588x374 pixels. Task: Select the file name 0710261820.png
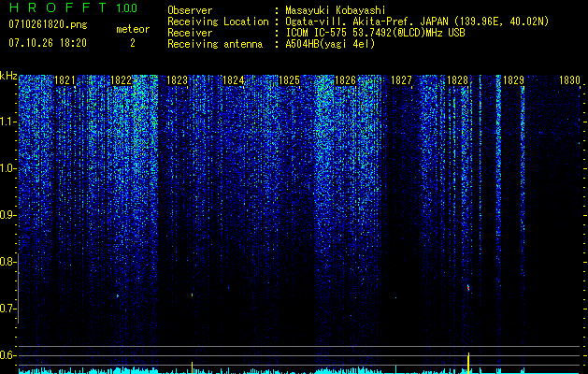48,24
